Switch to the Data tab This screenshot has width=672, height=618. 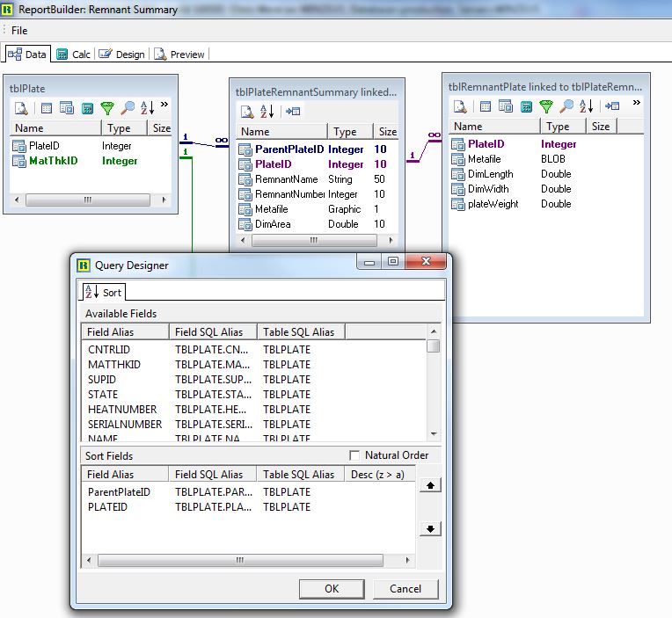27,55
